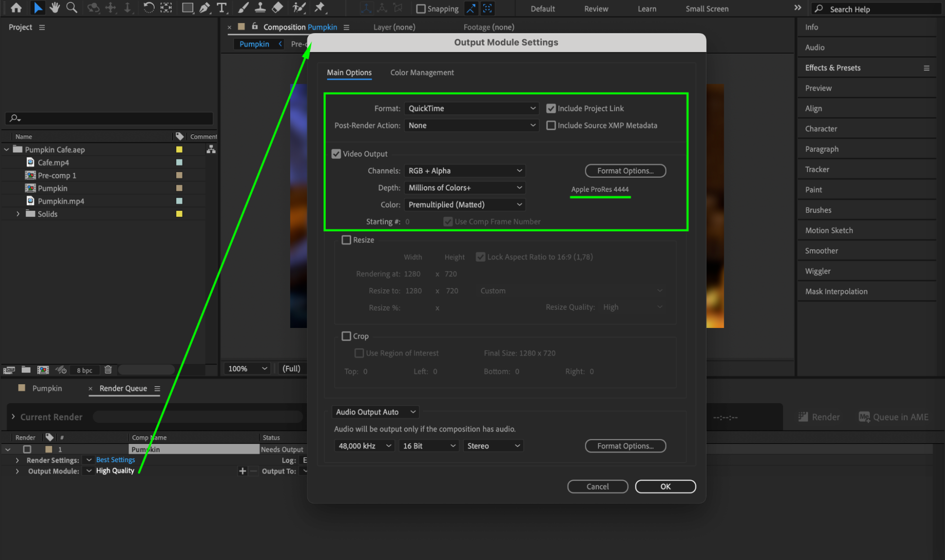Select the Type tool
The height and width of the screenshot is (560, 945).
[221, 8]
